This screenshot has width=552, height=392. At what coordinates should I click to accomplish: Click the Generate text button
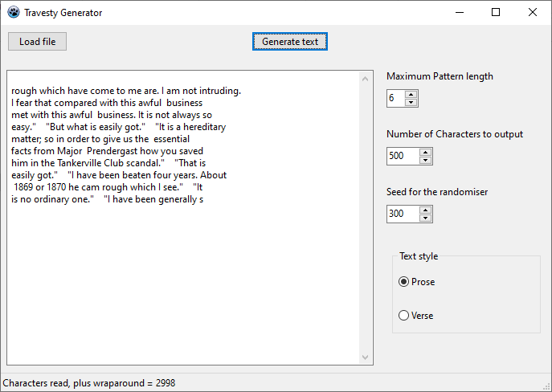pyautogui.click(x=290, y=42)
